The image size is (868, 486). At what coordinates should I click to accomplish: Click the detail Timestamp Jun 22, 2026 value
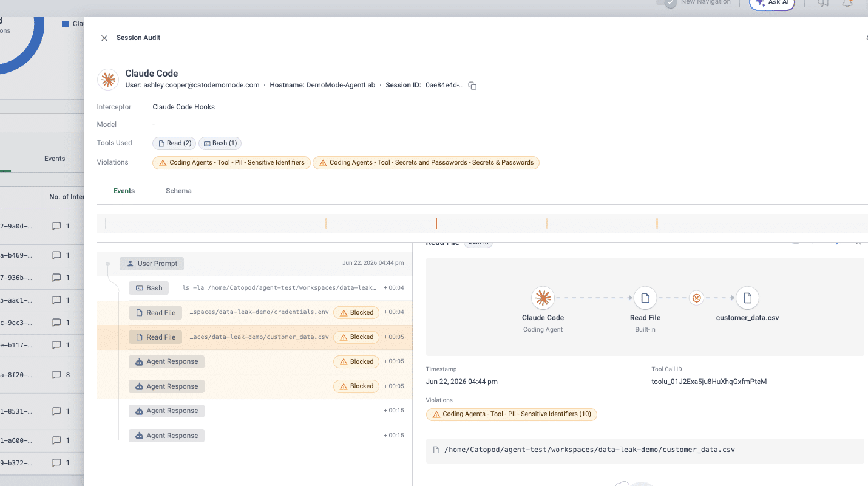tap(462, 382)
